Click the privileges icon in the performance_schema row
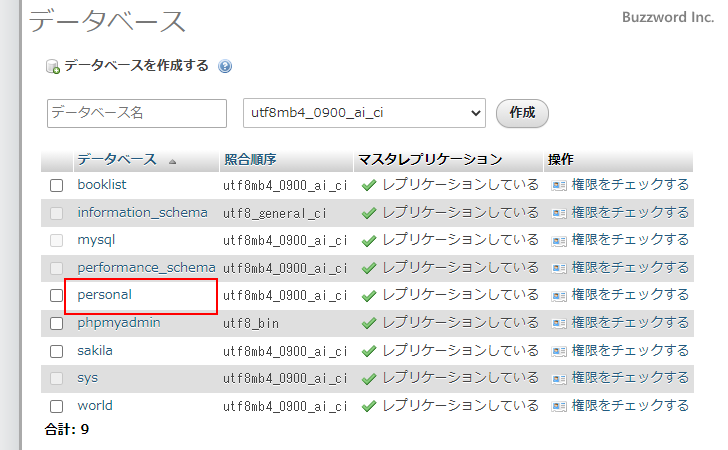 tap(559, 268)
